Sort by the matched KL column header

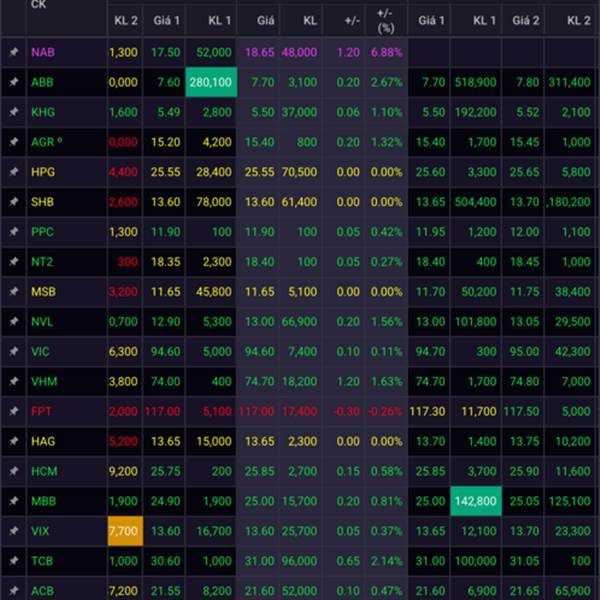[310, 20]
